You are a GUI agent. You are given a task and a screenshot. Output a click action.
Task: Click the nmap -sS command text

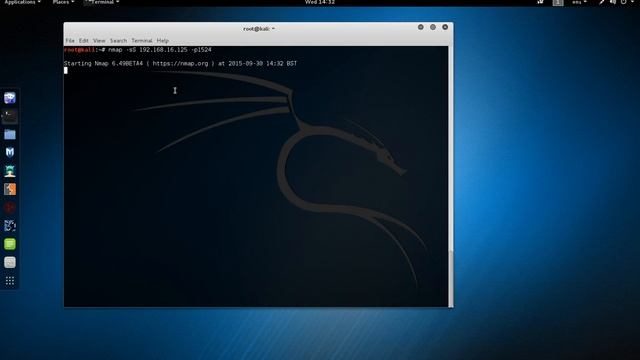[x=160, y=50]
